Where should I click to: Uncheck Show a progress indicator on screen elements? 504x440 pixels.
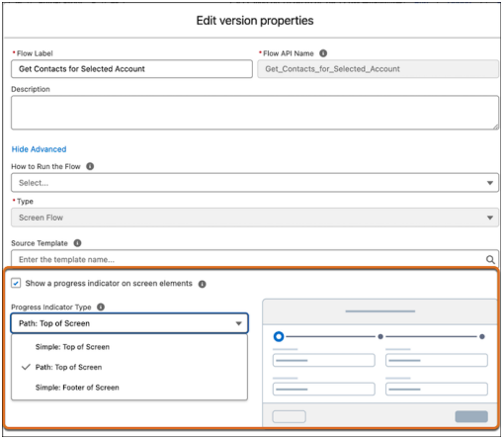(x=16, y=283)
